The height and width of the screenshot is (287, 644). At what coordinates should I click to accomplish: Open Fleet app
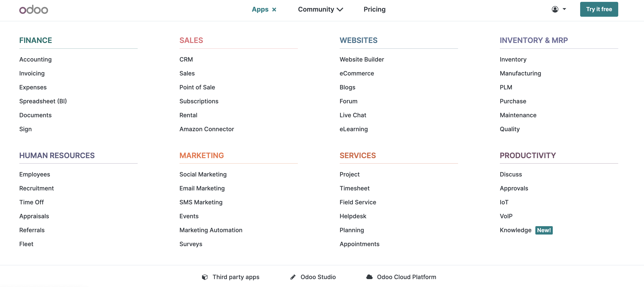point(26,244)
